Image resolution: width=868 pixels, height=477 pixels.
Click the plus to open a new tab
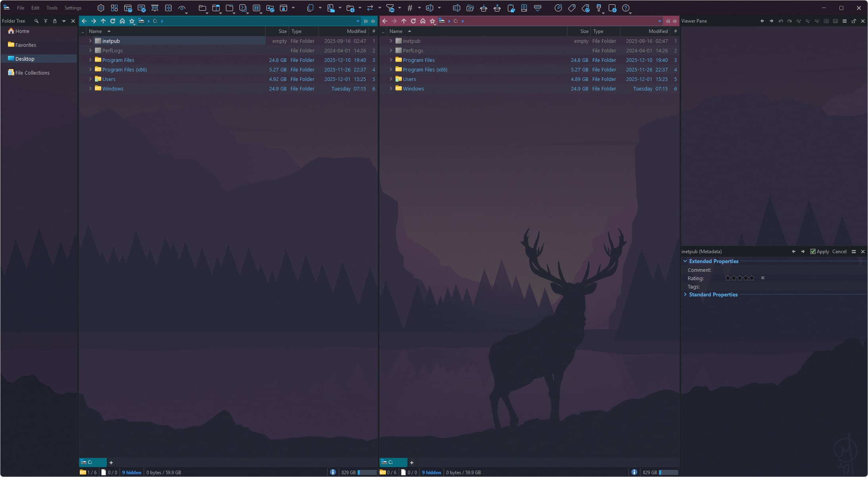(111, 462)
